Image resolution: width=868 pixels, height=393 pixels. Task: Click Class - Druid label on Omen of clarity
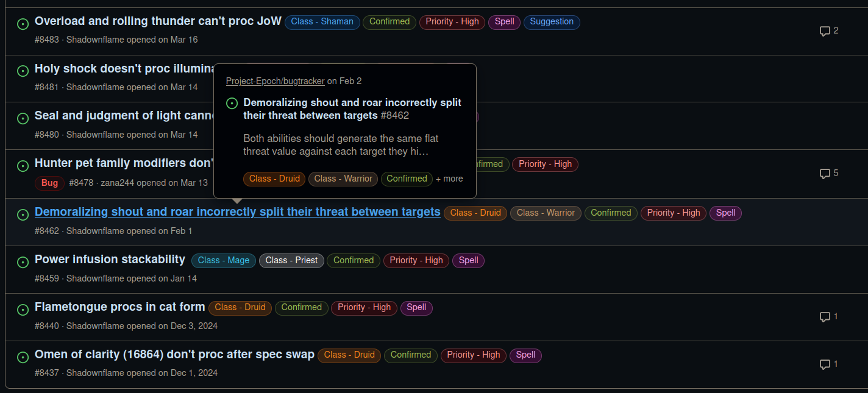349,355
